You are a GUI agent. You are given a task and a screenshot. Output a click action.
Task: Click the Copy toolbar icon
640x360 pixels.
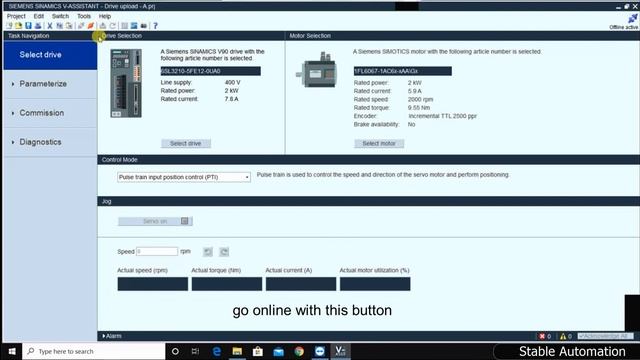coord(60,26)
